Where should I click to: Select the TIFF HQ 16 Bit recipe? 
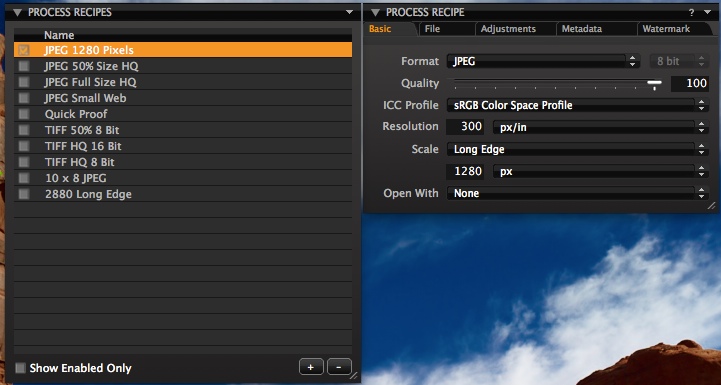pyautogui.click(x=183, y=146)
